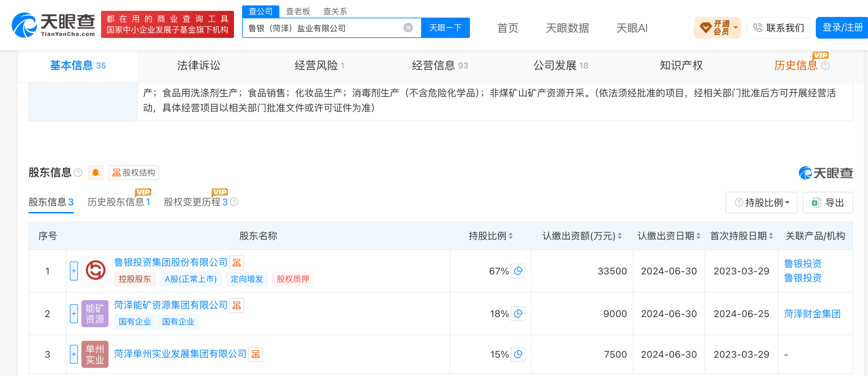Click the pie chart icon beside 67%
The width and height of the screenshot is (868, 376).
click(518, 271)
